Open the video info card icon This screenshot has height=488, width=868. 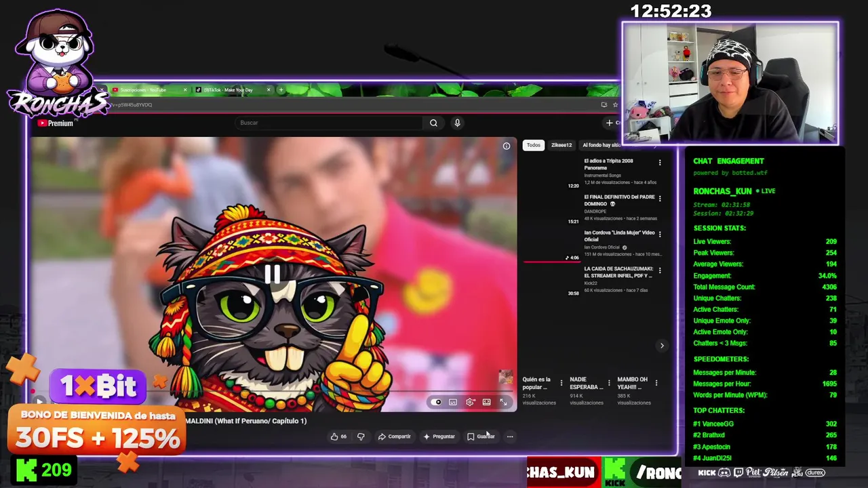click(x=507, y=146)
